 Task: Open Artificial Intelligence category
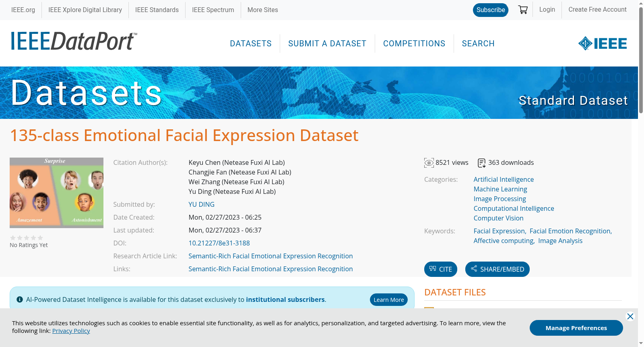click(x=504, y=179)
